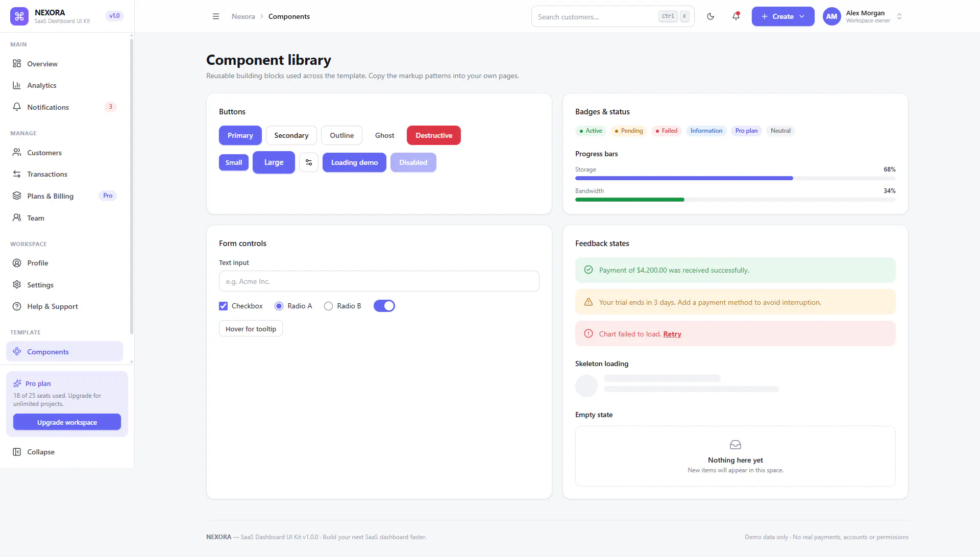Focus the Search customers field
The width and height of the screenshot is (980, 557).
coord(612,16)
